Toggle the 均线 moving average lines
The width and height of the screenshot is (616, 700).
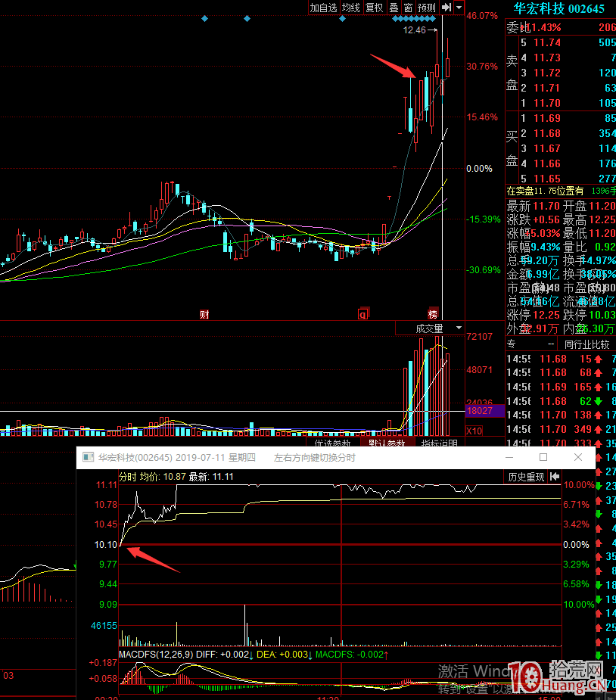click(x=351, y=8)
